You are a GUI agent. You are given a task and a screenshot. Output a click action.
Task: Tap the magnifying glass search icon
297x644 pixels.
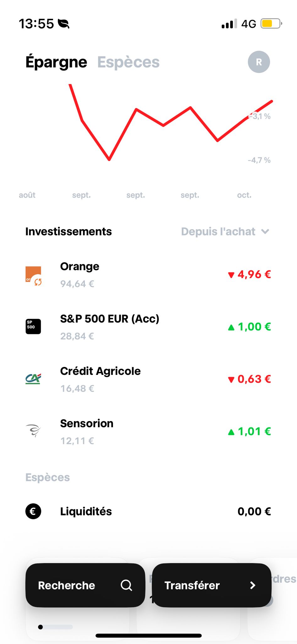coord(126,585)
